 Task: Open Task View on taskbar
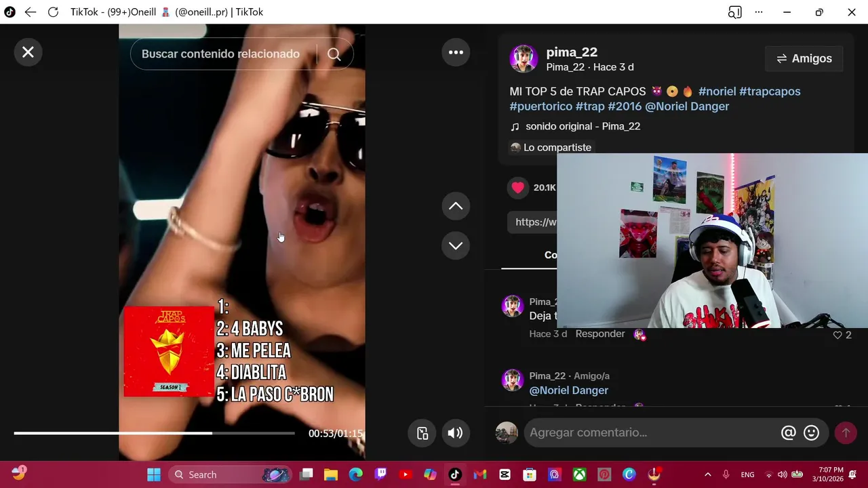pos(307,474)
